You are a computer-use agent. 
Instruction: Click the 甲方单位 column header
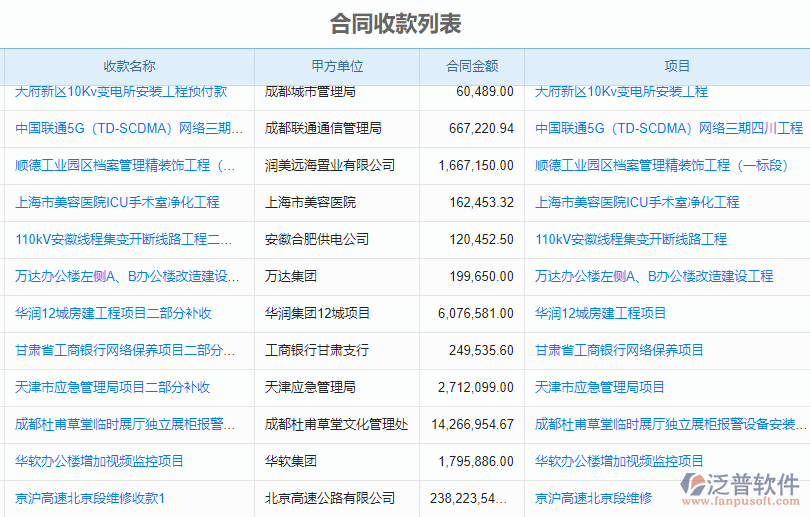(x=336, y=66)
